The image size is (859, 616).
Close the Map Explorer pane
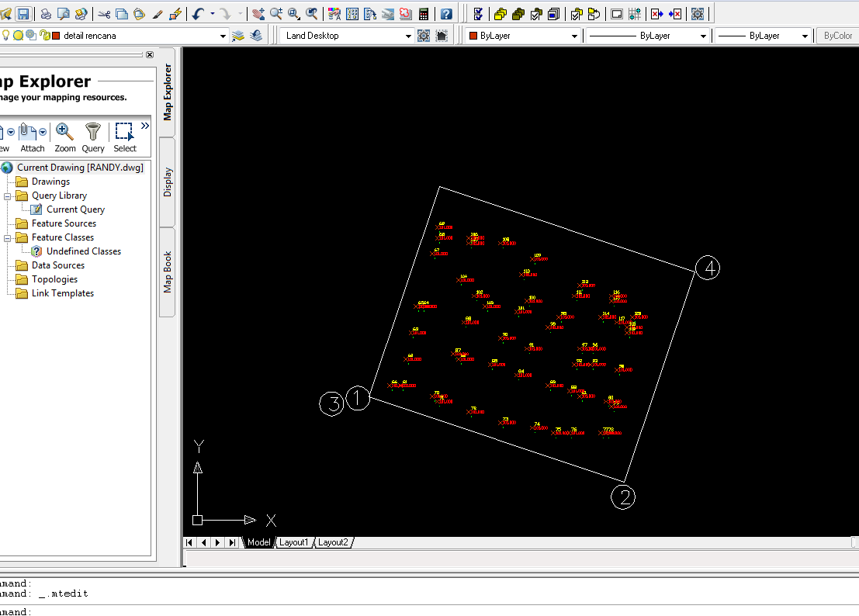[150, 55]
